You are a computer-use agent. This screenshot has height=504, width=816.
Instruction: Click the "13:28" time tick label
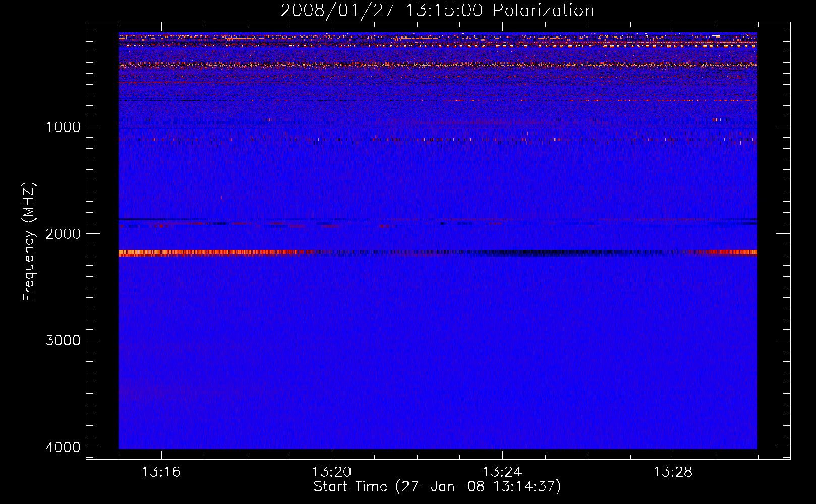[673, 472]
